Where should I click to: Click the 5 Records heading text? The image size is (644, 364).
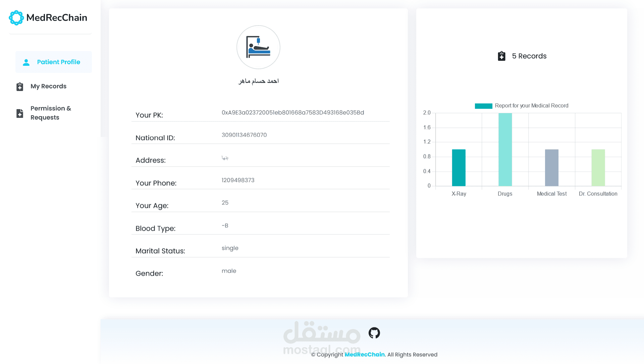pos(529,56)
